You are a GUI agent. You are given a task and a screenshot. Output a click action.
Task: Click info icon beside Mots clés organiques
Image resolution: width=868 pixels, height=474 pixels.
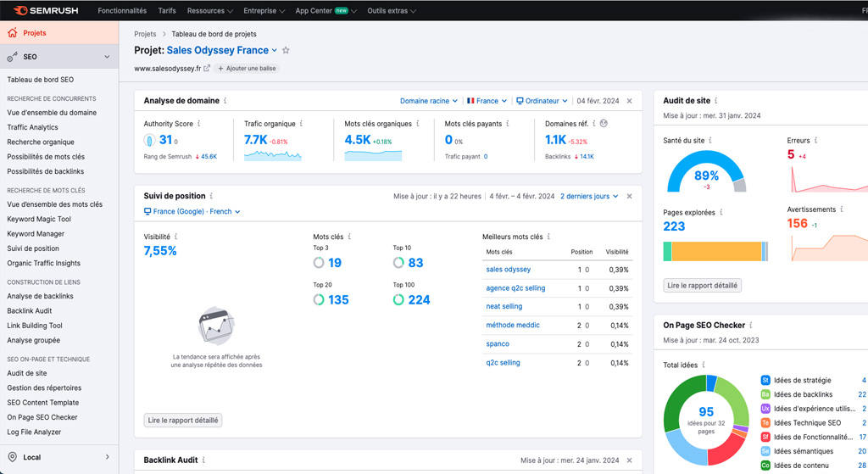click(x=418, y=124)
